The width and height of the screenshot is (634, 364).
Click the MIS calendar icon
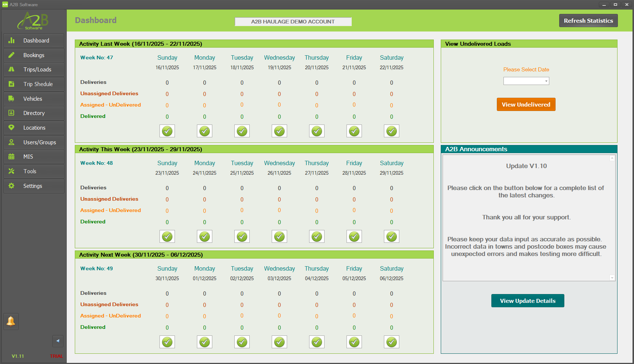(11, 156)
